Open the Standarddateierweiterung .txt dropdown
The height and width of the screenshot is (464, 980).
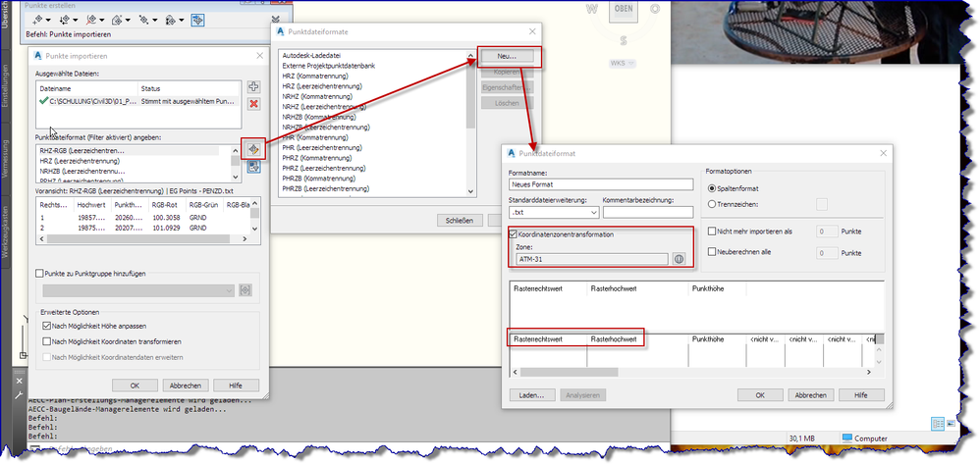(x=554, y=212)
